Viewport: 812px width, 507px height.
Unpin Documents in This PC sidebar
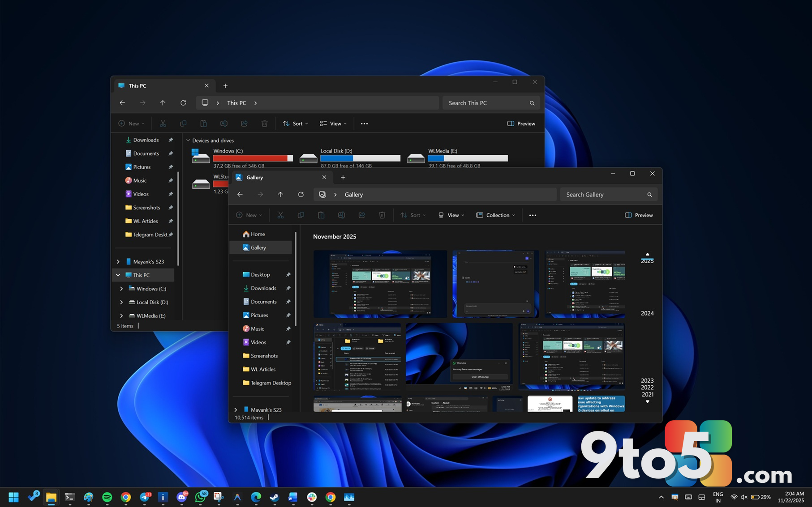coord(171,153)
